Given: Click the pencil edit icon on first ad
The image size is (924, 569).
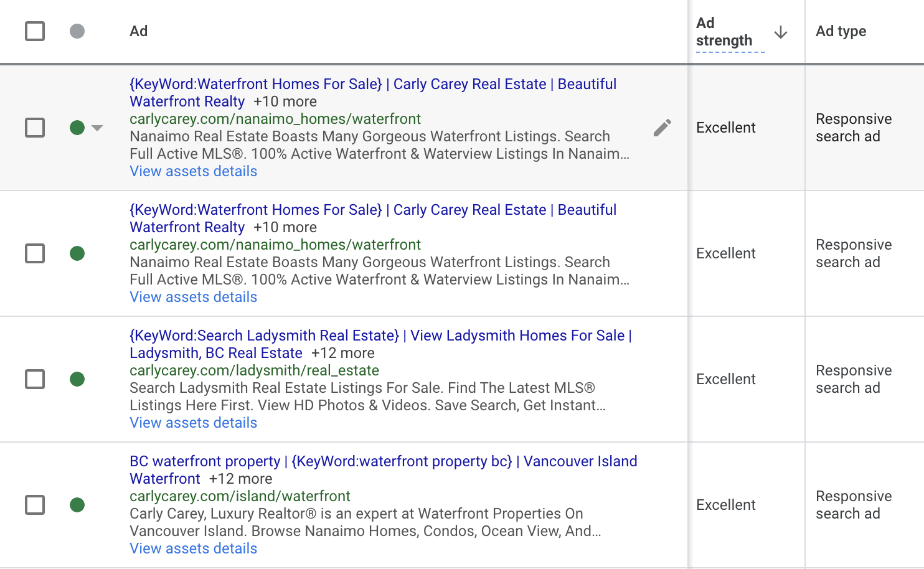Looking at the screenshot, I should pos(662,128).
